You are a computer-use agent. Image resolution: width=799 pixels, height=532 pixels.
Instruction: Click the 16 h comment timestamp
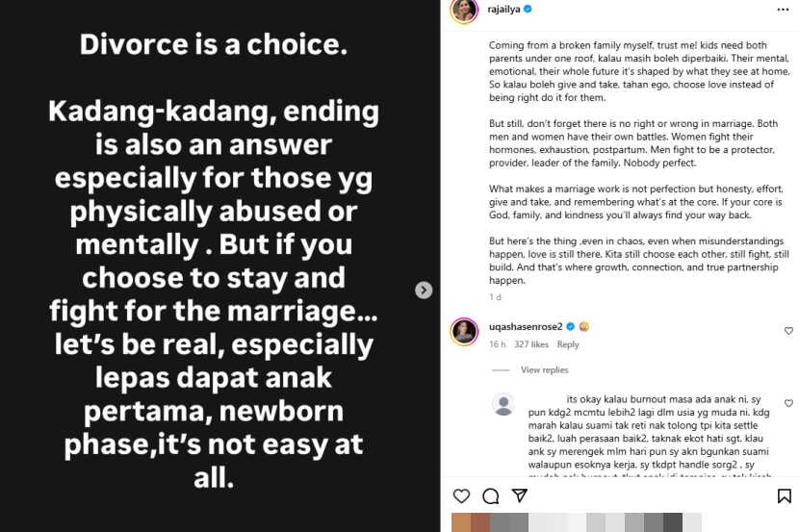pos(497,344)
